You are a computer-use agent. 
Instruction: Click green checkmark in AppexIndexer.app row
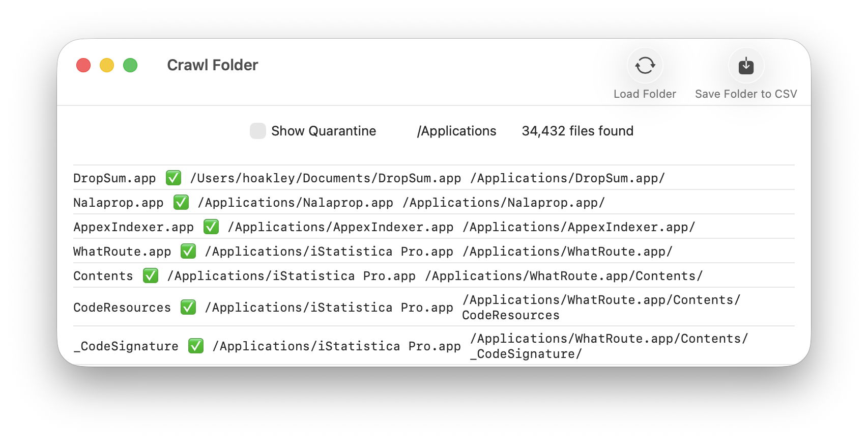(x=211, y=227)
